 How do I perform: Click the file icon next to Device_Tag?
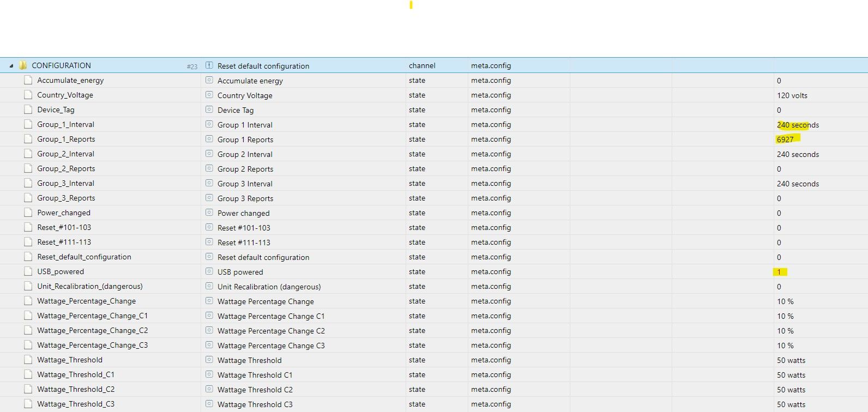click(x=28, y=110)
